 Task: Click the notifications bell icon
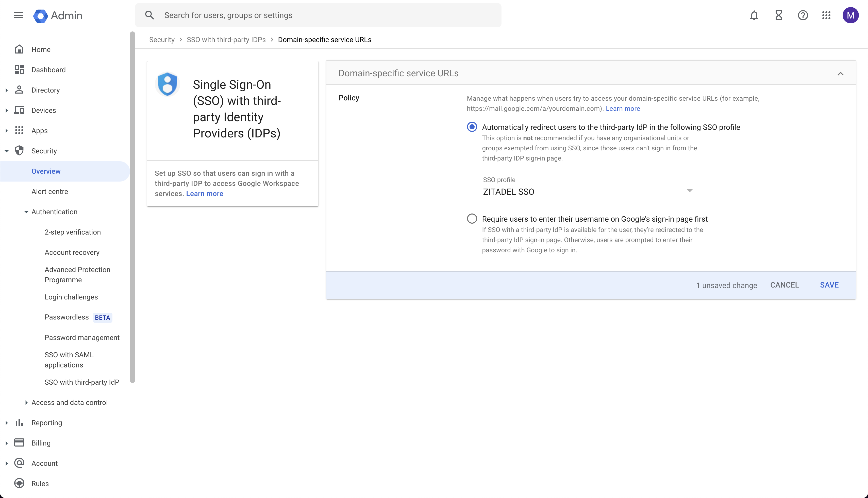[754, 15]
